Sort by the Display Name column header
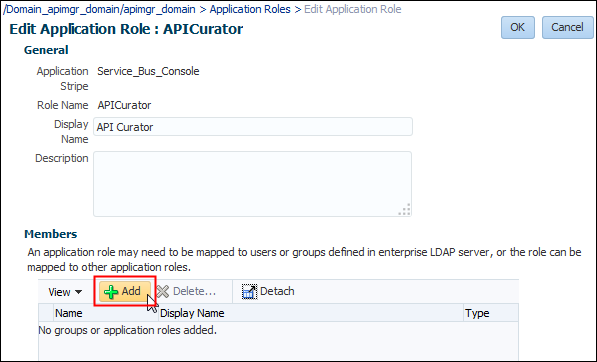Screen dimensions: 597x362 311,313
